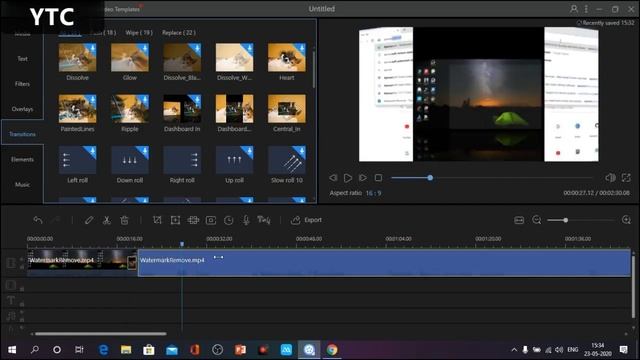Select the blue WatermarkRemove.mp4 clip on the timeline
Screen dimensions: 640x360
pos(384,263)
